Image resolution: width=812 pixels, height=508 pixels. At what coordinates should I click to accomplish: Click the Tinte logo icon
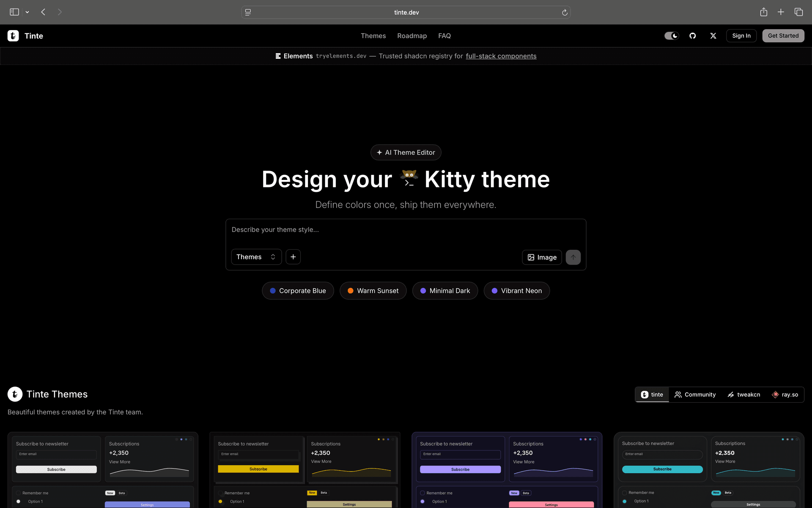[13, 36]
